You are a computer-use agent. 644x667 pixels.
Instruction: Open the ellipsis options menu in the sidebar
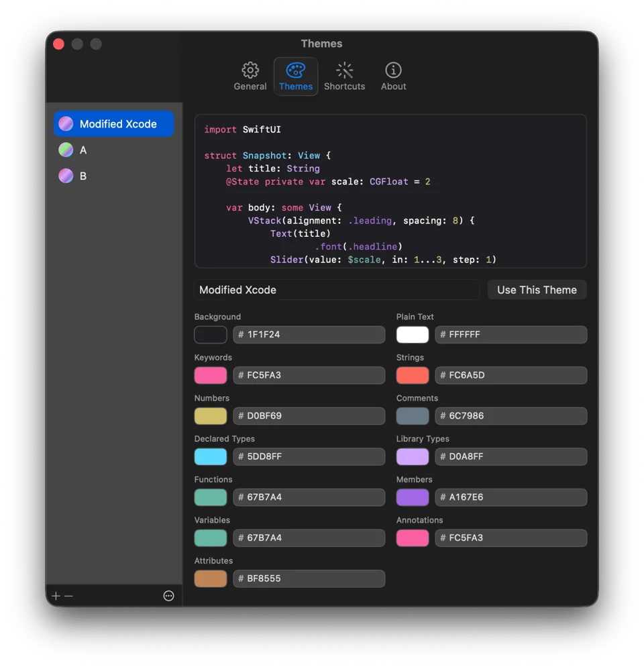coord(168,596)
